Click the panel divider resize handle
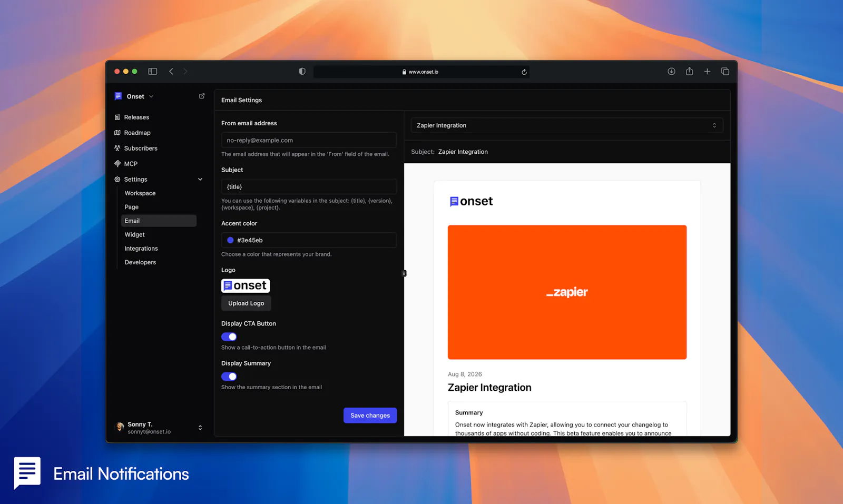 point(404,273)
